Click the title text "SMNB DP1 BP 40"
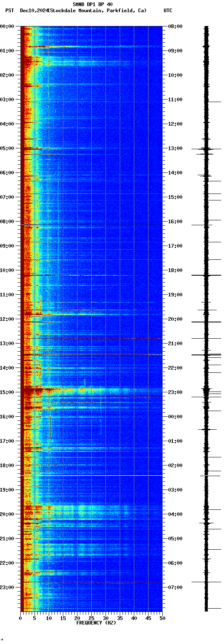The height and width of the screenshot is (644, 224). click(93, 4)
